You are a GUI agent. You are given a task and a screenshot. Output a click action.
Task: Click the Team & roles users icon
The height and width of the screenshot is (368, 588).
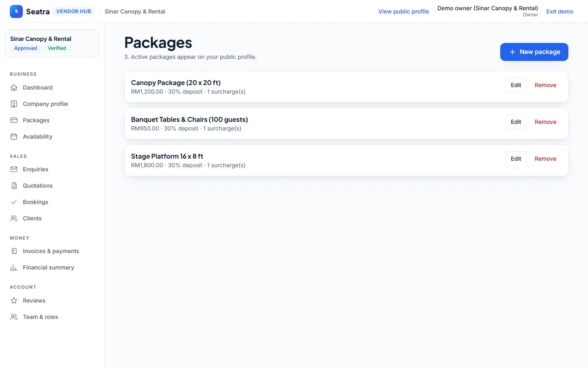[x=14, y=317]
